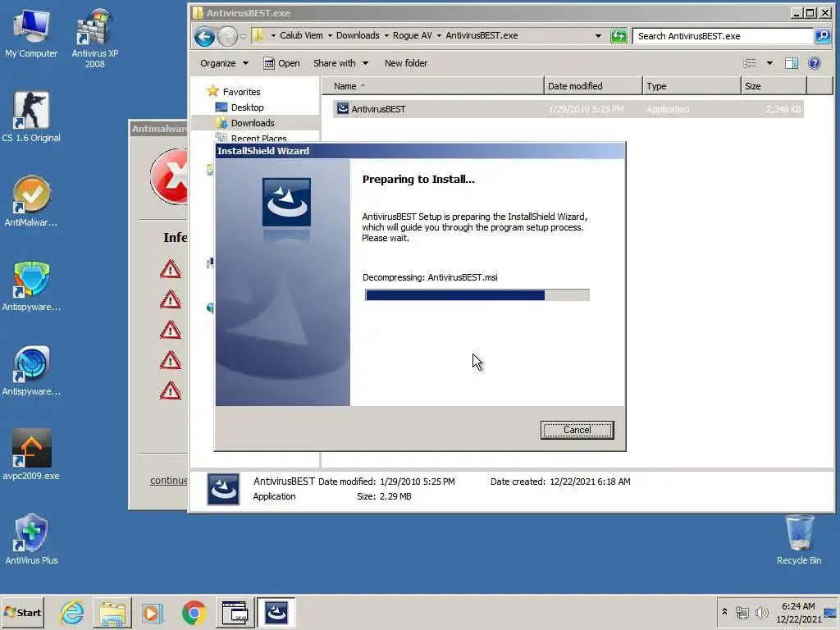Expand the Downloads breadcrumb arrow
Image resolution: width=840 pixels, height=630 pixels.
pos(386,35)
